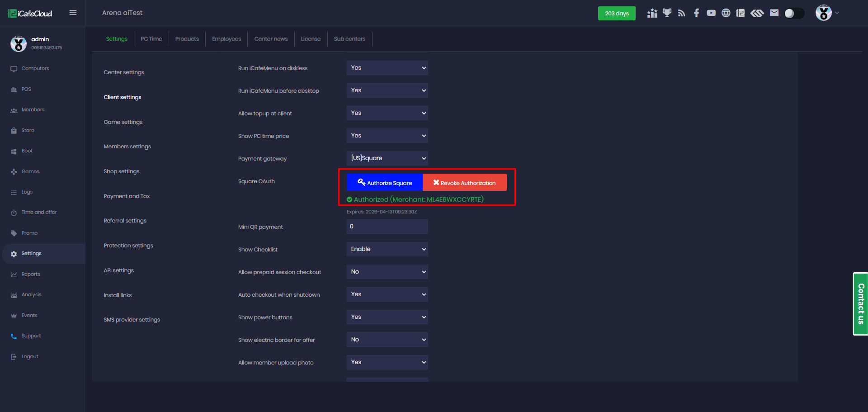Expand the Payment gateway dropdown
868x412 pixels.
point(387,158)
